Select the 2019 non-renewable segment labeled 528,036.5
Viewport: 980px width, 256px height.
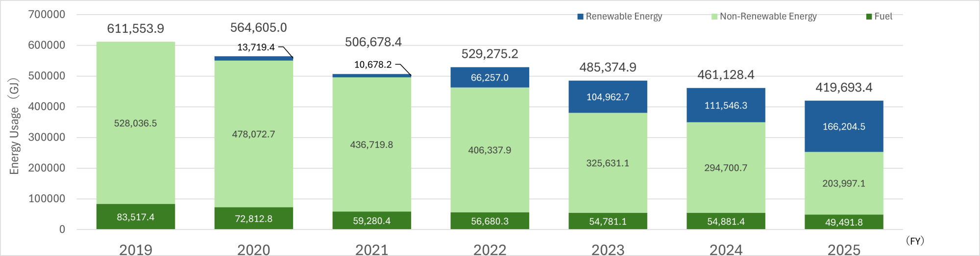(x=135, y=123)
